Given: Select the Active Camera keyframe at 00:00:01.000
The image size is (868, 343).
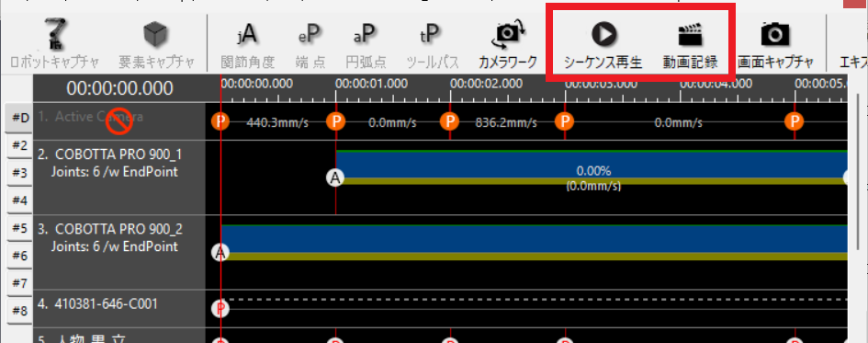Looking at the screenshot, I should tap(335, 120).
